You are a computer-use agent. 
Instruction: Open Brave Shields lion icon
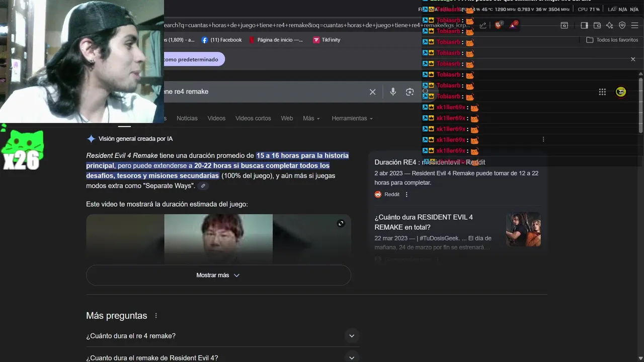tap(499, 25)
